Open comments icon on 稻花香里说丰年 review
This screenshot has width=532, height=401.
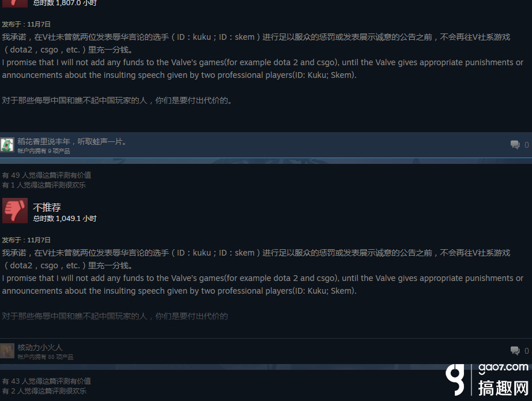(x=515, y=145)
